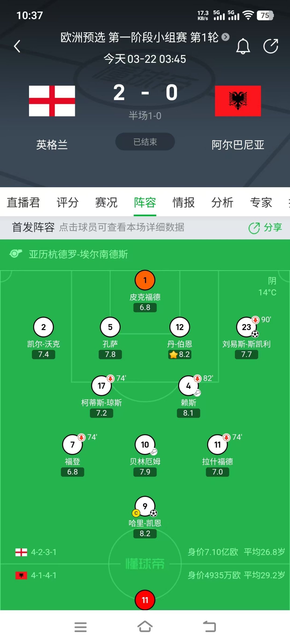This screenshot has width=290, height=644.
Task: Switch to 赛况 tab
Action: click(106, 202)
